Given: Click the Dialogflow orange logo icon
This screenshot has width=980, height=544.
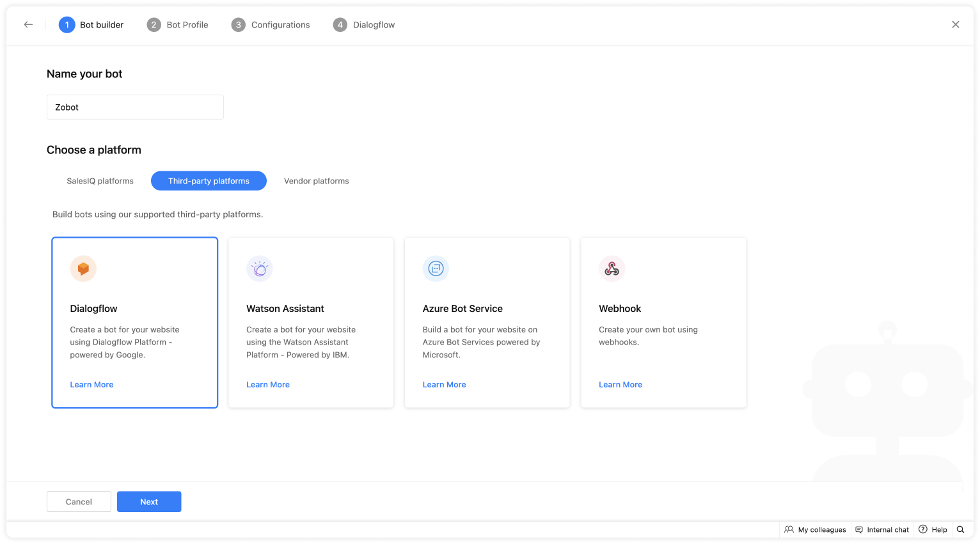Looking at the screenshot, I should 83,268.
